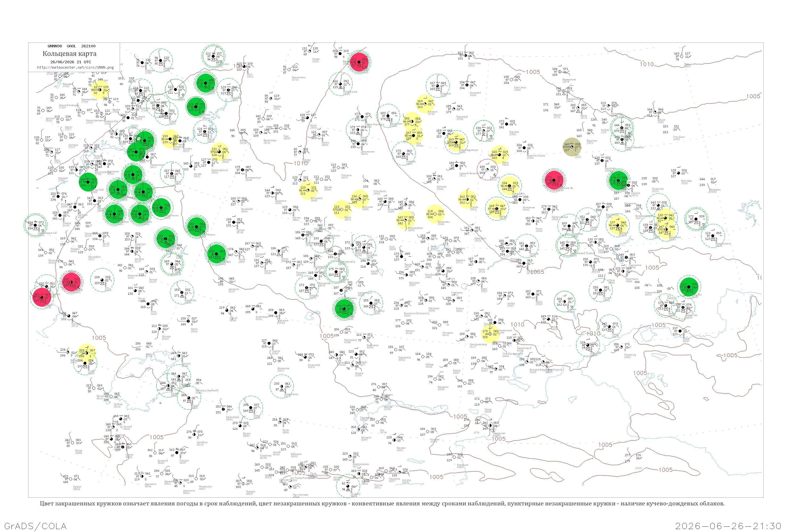Click the date label "26/06/2026 21 UTC"

coord(70,62)
